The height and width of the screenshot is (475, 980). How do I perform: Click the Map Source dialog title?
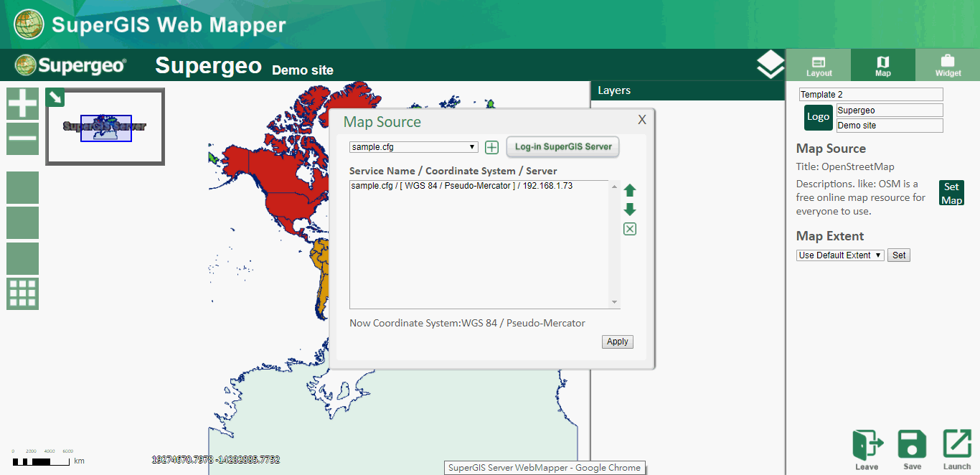(x=382, y=122)
